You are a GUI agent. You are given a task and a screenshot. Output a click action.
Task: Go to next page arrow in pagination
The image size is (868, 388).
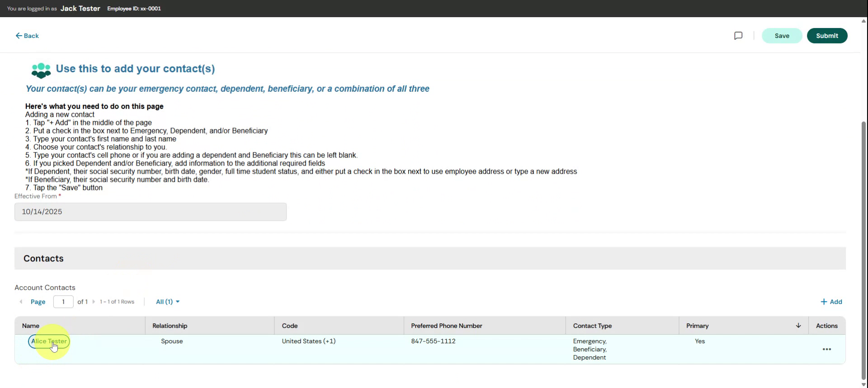tap(94, 302)
